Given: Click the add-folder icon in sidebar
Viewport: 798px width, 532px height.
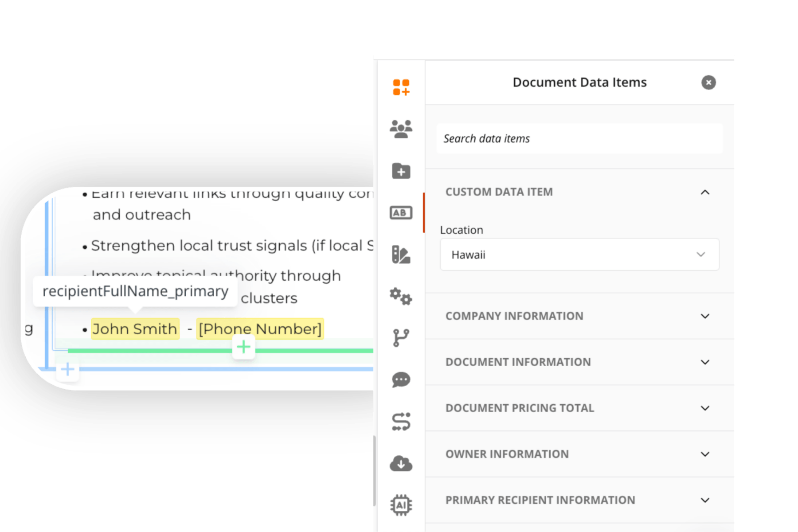Looking at the screenshot, I should (x=401, y=171).
